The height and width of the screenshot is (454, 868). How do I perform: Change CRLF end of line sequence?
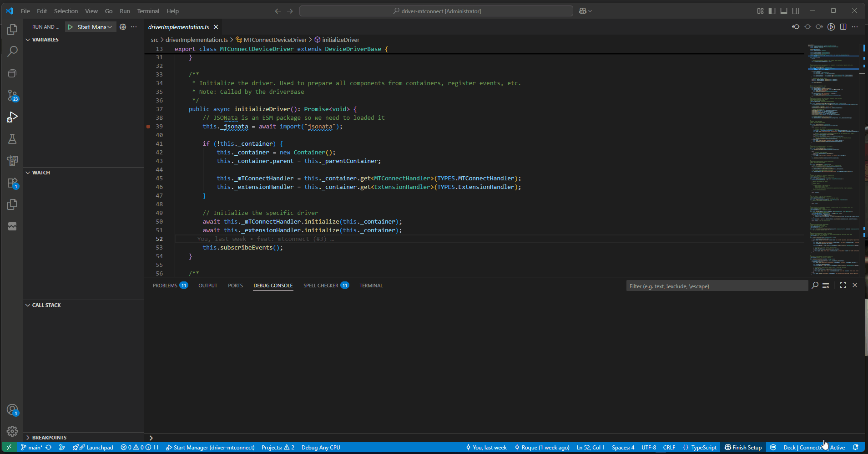(x=669, y=447)
